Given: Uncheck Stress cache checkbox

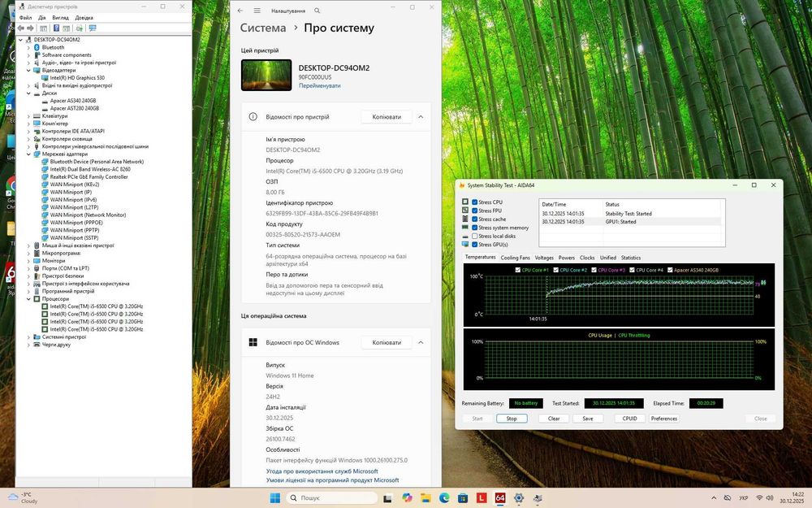Looking at the screenshot, I should [474, 219].
